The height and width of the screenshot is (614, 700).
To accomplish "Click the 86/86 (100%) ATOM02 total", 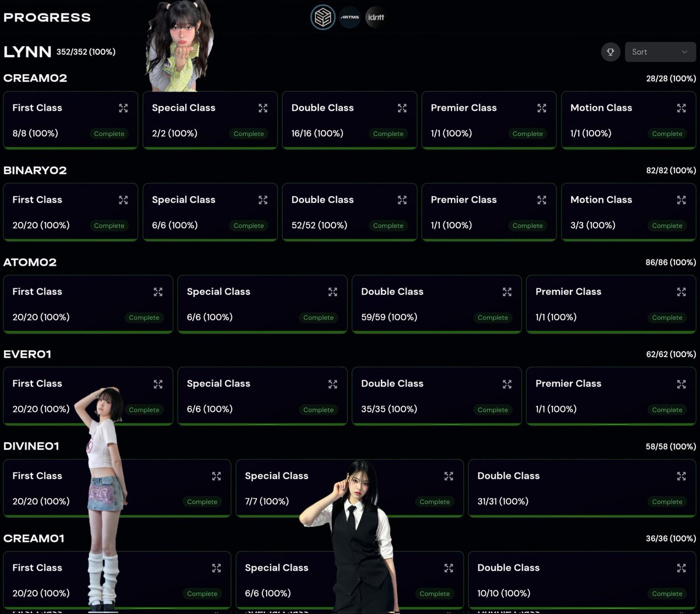I will click(x=671, y=263).
